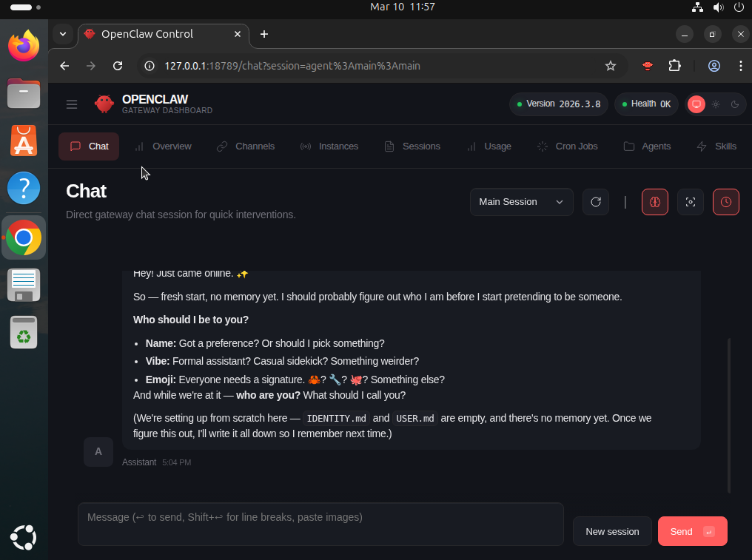Click the focus mode frame icon
Image resolution: width=752 pixels, height=560 pixels.
point(691,202)
